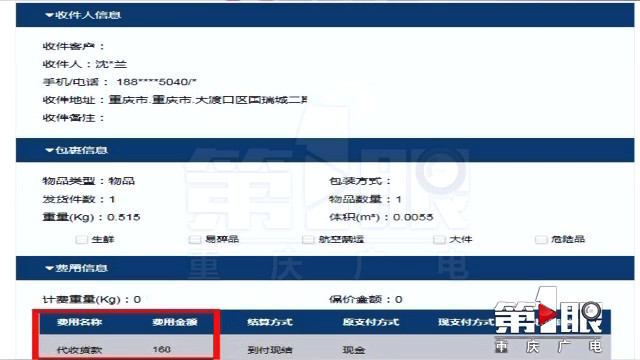
Task: Tick the 生鲜 checkbox
Action: coord(82,239)
